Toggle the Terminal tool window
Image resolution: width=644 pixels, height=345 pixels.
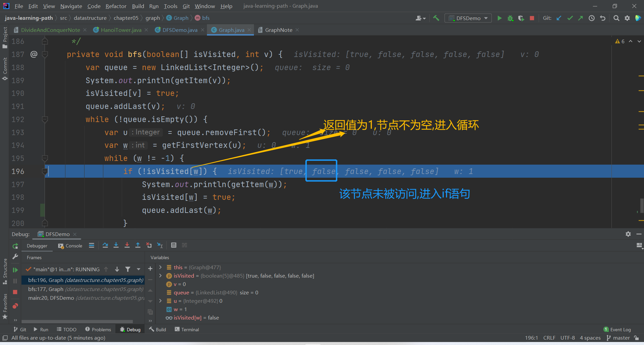[187, 330]
